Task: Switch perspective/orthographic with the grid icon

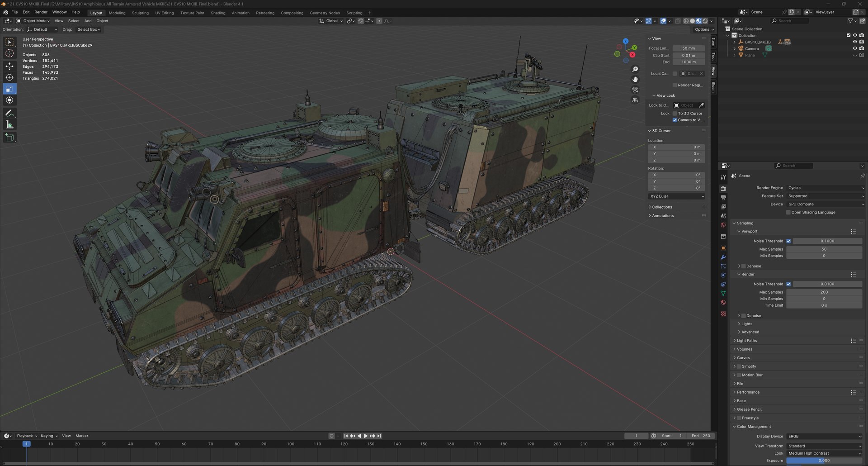Action: pos(635,100)
